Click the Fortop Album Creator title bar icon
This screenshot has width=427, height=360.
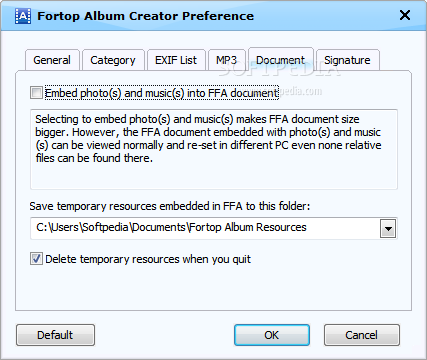click(x=23, y=16)
